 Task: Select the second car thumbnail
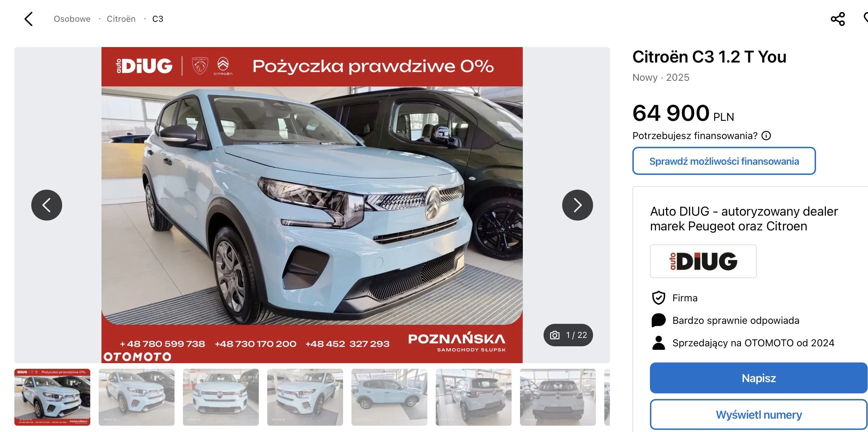137,397
